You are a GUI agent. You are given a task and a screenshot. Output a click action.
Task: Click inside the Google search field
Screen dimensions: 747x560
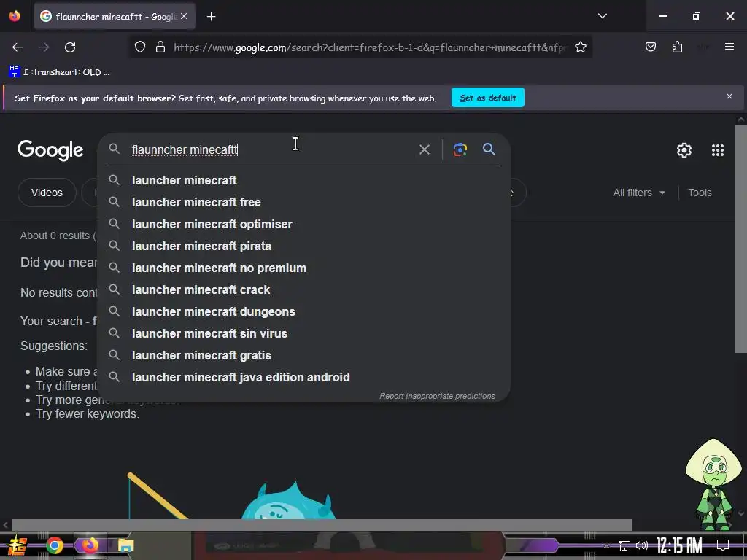tap(271, 149)
